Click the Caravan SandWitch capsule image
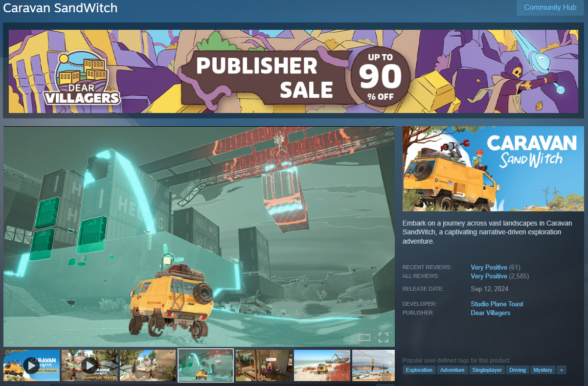The image size is (588, 386). [x=493, y=169]
